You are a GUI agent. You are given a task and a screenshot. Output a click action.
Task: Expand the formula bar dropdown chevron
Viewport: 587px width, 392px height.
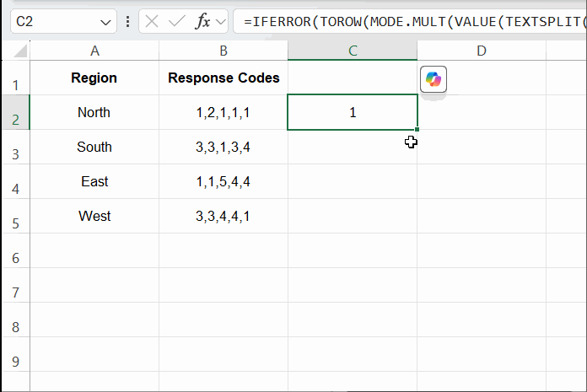(x=221, y=22)
